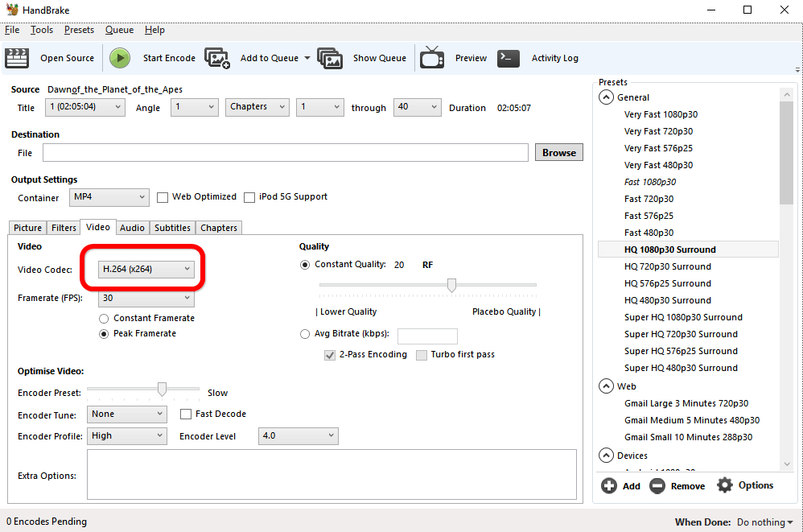The image size is (803, 532).
Task: Open the Angle dropdown
Action: click(x=195, y=107)
